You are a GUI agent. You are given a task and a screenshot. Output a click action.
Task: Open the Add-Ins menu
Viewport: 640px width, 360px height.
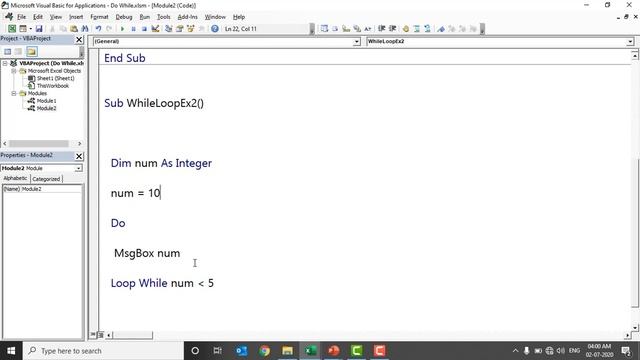(187, 17)
